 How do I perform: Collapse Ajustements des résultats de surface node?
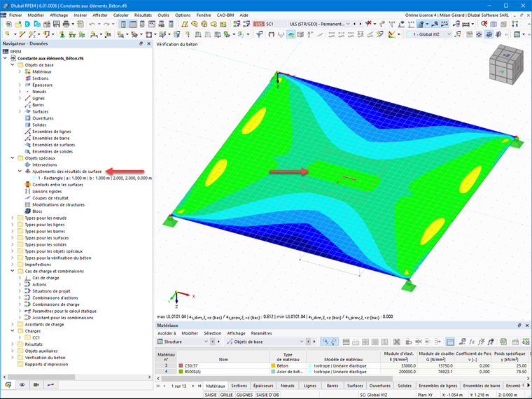(20, 171)
